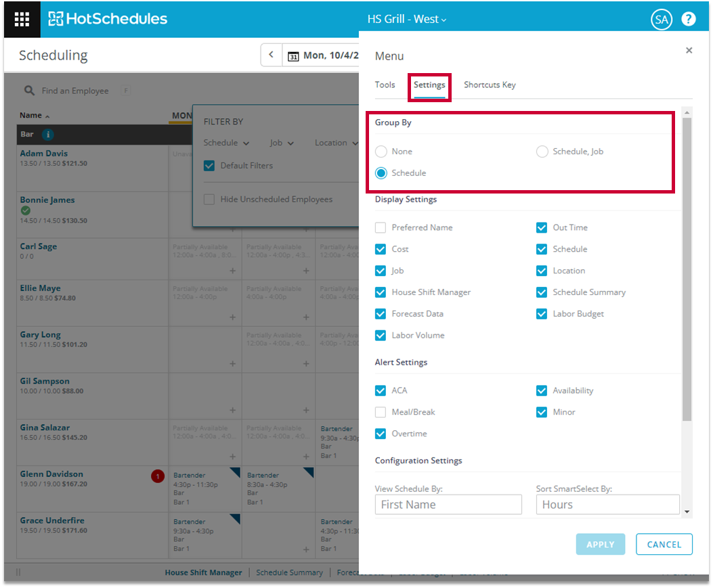Open the app launcher grid icon
The height and width of the screenshot is (588, 713).
(x=22, y=19)
